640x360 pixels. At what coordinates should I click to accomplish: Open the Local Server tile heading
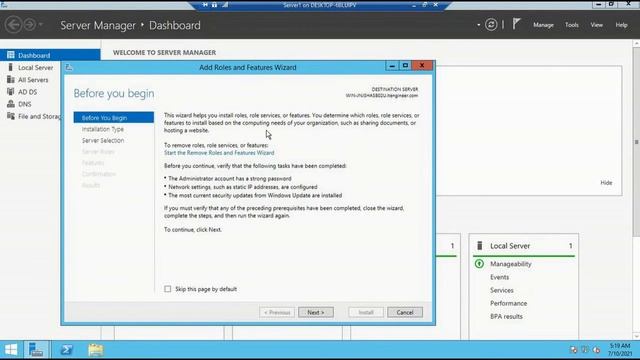(510, 246)
